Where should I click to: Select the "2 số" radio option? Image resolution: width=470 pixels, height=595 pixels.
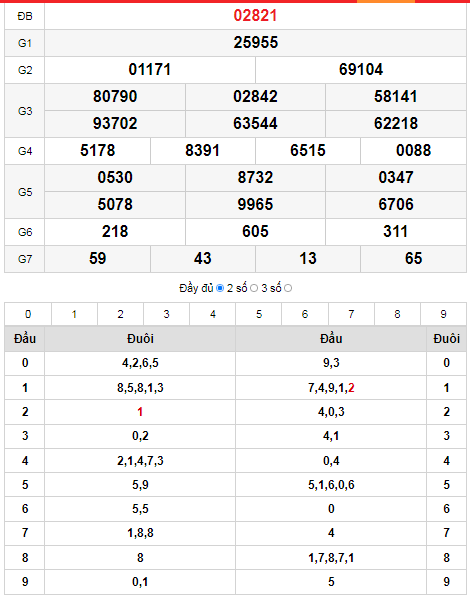point(254,288)
